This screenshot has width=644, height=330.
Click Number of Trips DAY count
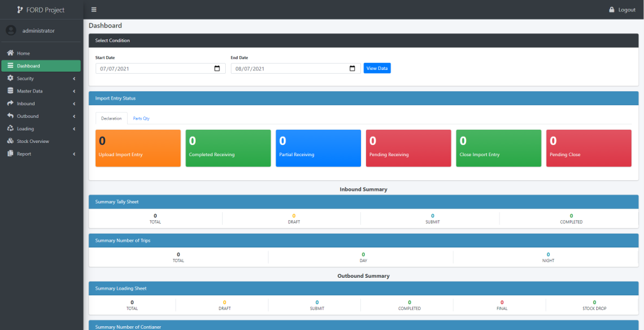pyautogui.click(x=363, y=254)
